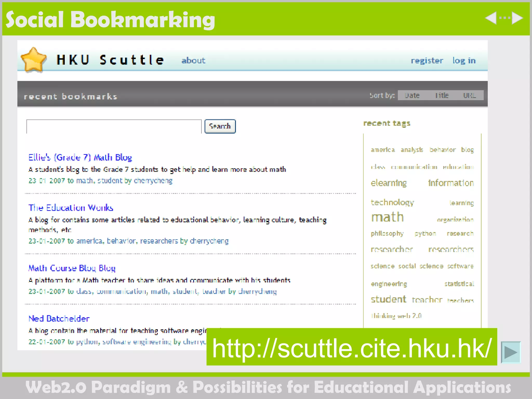Click the researcher tag
Viewport: 532px width, 399px height.
pos(392,250)
